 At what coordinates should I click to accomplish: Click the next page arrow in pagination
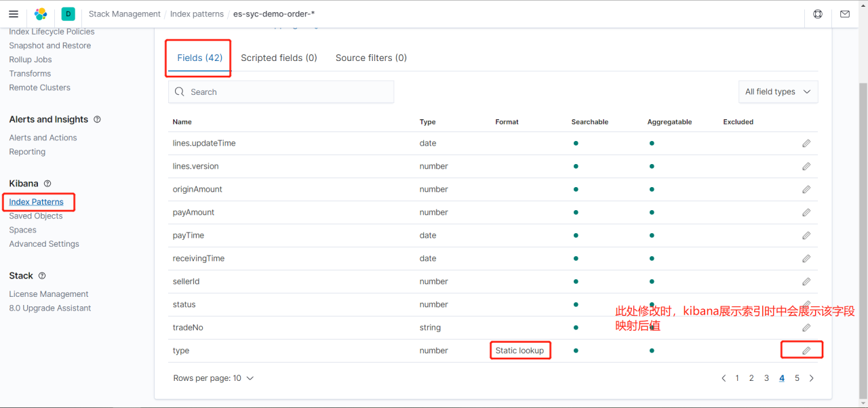pos(812,378)
